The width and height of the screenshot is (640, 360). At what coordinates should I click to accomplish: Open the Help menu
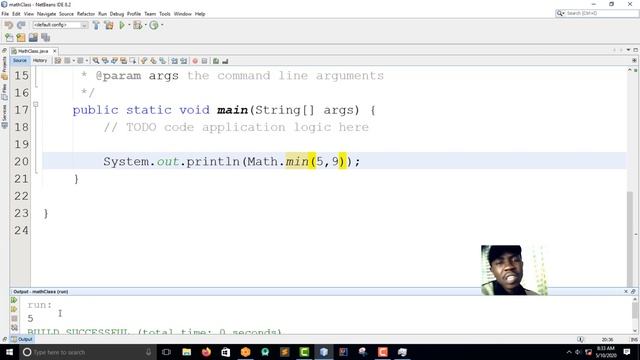tap(200, 14)
